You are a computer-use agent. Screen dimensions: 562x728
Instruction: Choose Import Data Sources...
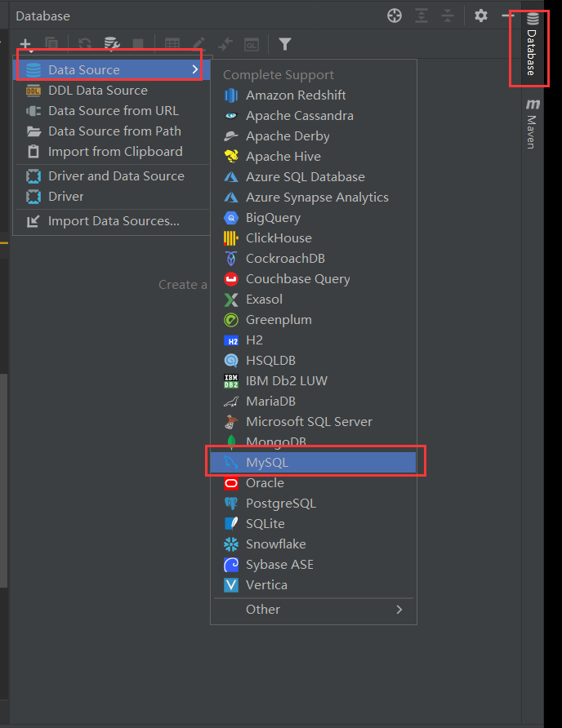coord(112,221)
